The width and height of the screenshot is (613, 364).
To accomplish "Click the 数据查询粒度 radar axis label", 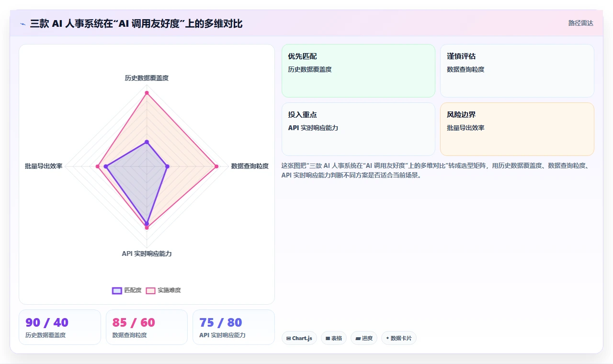I will click(x=250, y=166).
